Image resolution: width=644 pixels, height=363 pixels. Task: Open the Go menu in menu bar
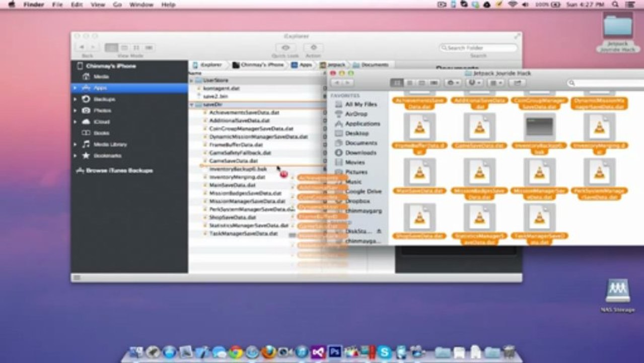click(x=117, y=5)
